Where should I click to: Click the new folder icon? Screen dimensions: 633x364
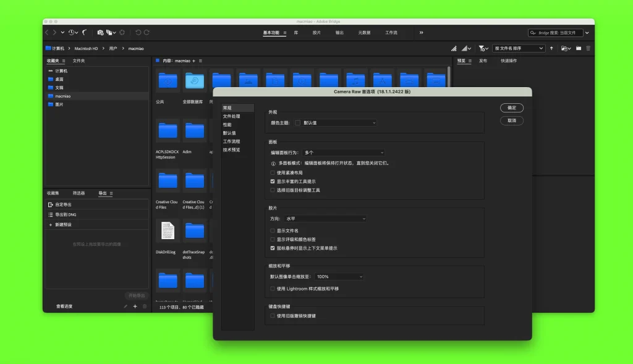pos(579,48)
